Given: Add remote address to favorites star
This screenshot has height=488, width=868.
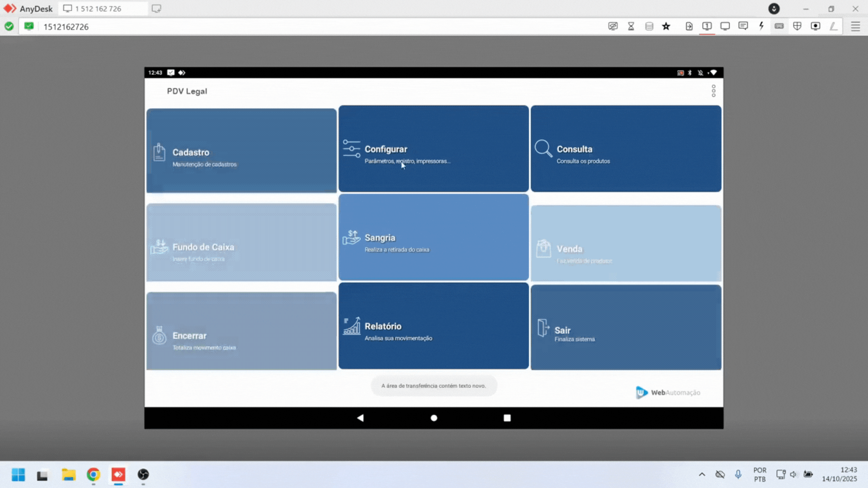Looking at the screenshot, I should pyautogui.click(x=666, y=26).
